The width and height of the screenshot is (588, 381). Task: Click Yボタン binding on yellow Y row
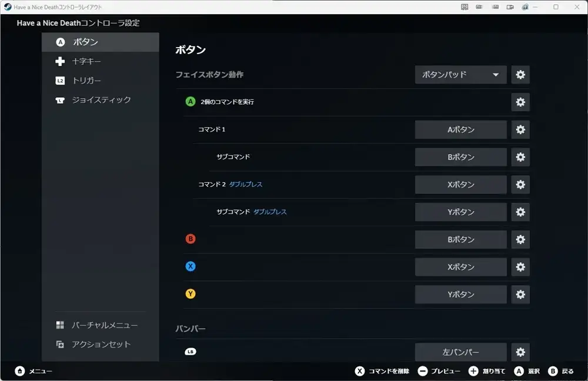pos(460,295)
